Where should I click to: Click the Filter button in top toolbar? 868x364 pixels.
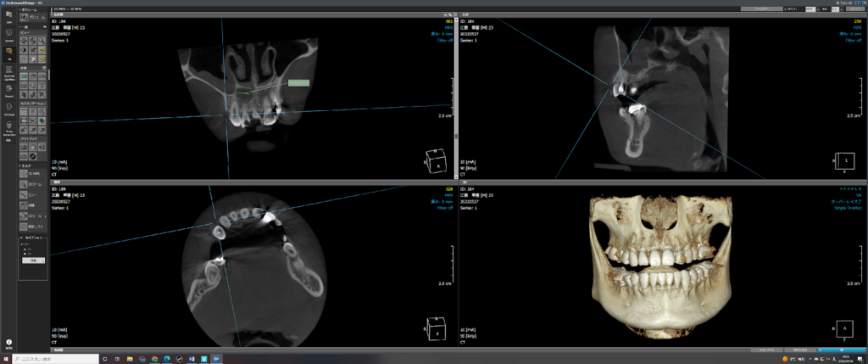756,9
